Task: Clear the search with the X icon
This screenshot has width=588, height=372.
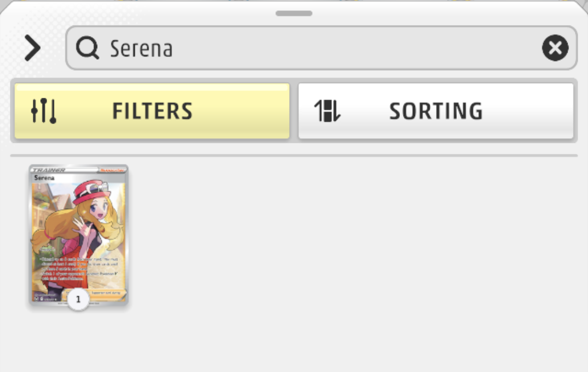Action: click(x=555, y=49)
